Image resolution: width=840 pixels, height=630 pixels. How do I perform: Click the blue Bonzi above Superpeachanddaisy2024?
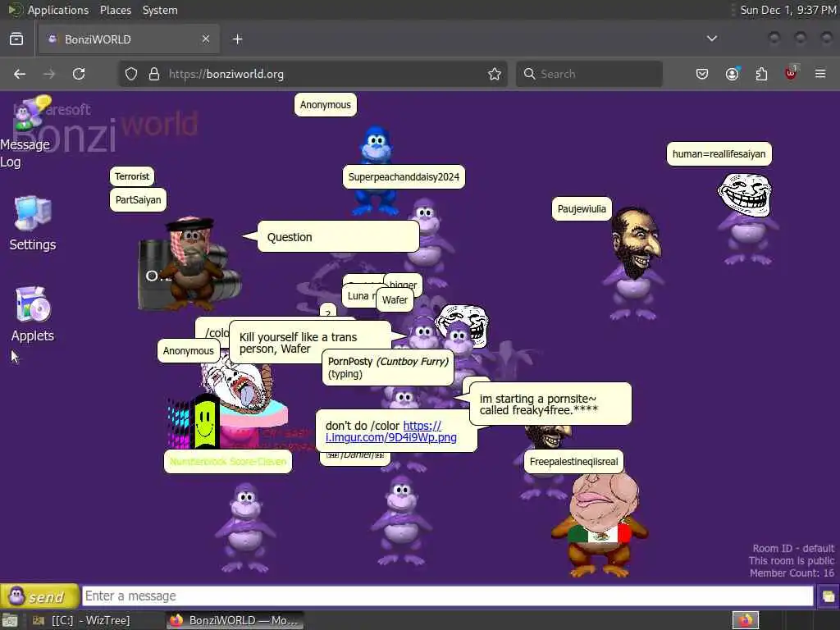coord(376,146)
